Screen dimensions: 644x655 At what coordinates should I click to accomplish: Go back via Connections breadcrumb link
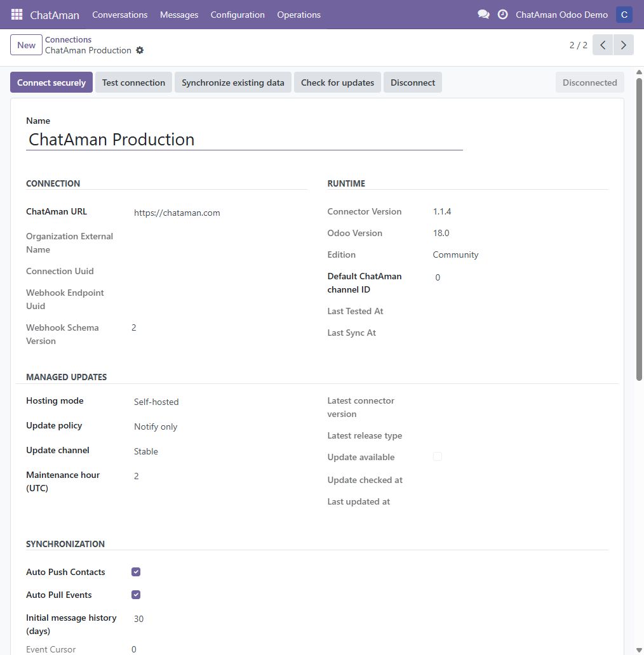pyautogui.click(x=68, y=40)
